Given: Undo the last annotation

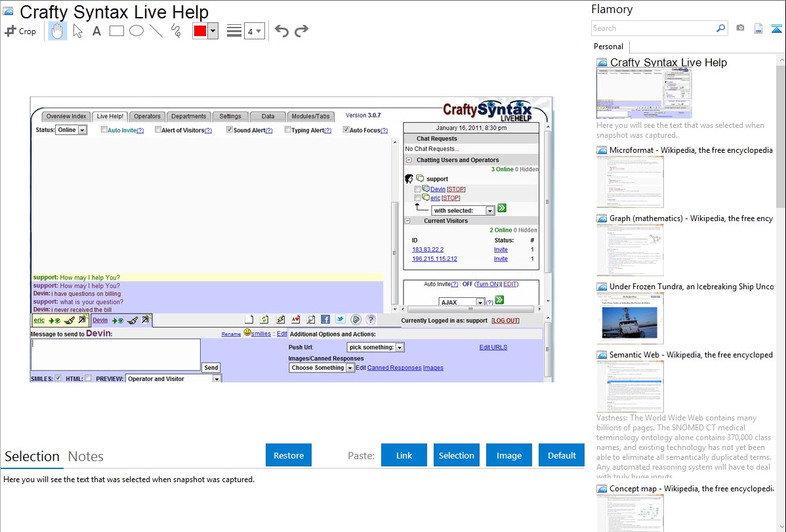Looking at the screenshot, I should [281, 31].
